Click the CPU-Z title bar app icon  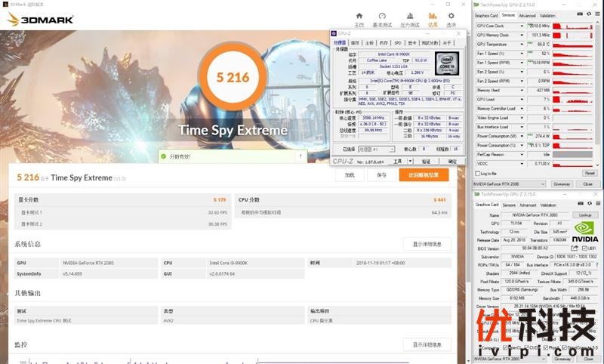pos(334,33)
